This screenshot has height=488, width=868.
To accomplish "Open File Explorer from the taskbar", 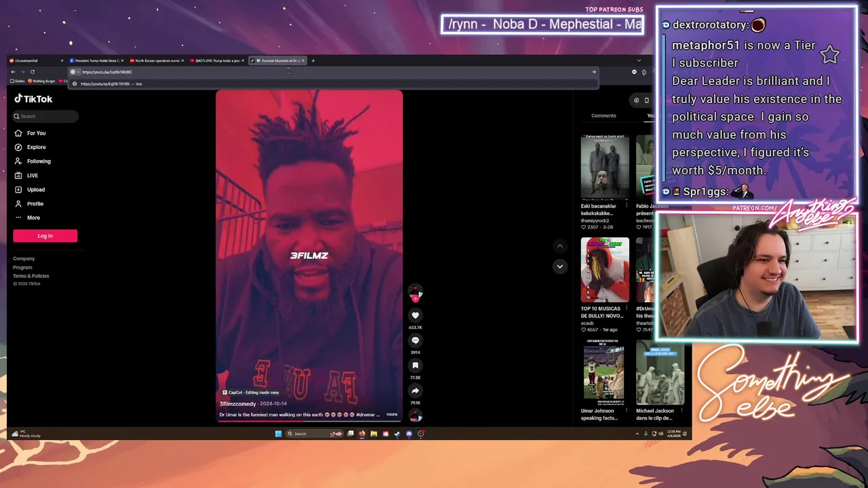I will (x=374, y=434).
